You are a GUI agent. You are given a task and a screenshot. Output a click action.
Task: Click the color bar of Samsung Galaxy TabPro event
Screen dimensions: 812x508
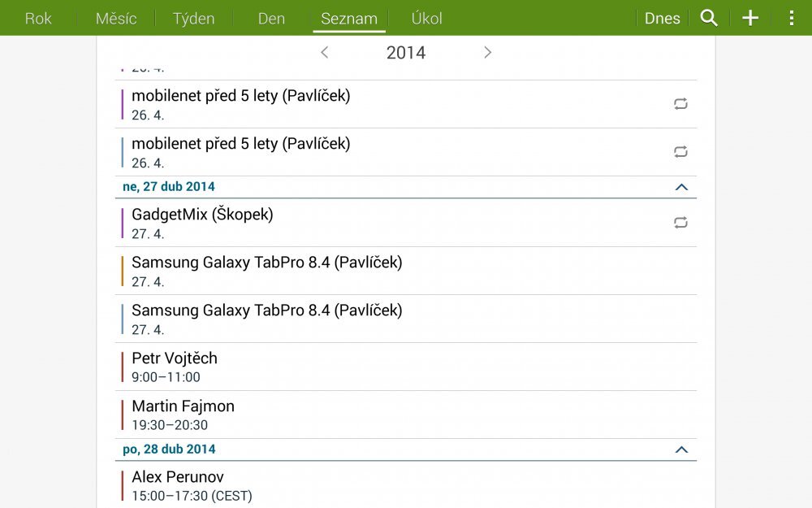pyautogui.click(x=121, y=271)
